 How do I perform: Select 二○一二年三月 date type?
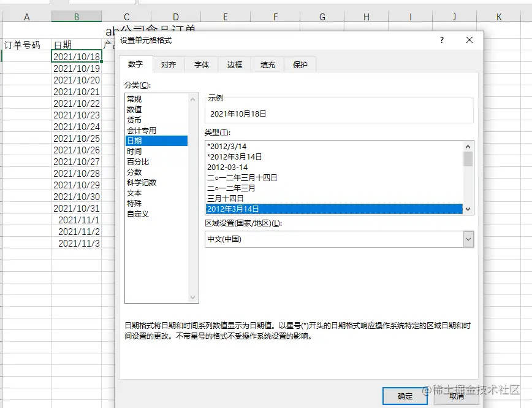pyautogui.click(x=334, y=188)
